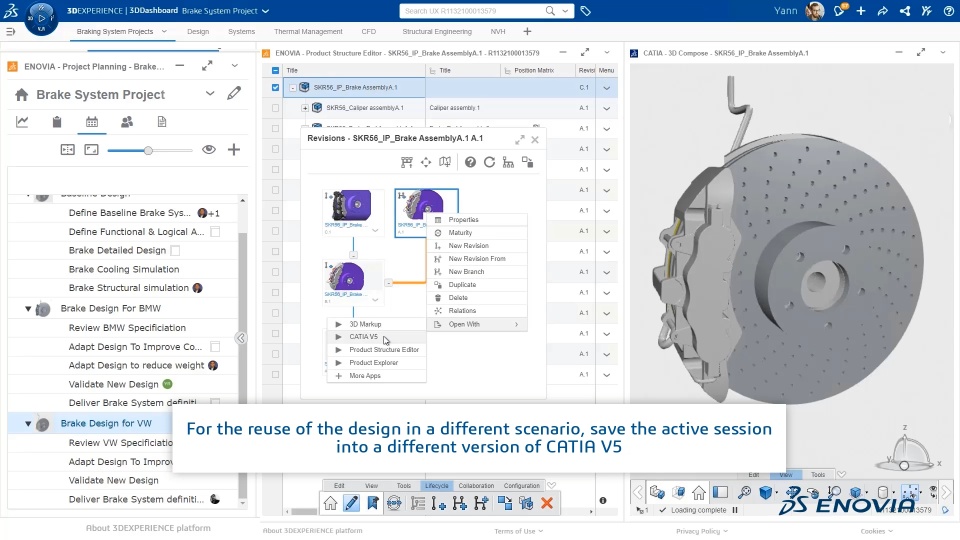Open the Privacy Policy link
This screenshot has height=540, width=960.
702,531
